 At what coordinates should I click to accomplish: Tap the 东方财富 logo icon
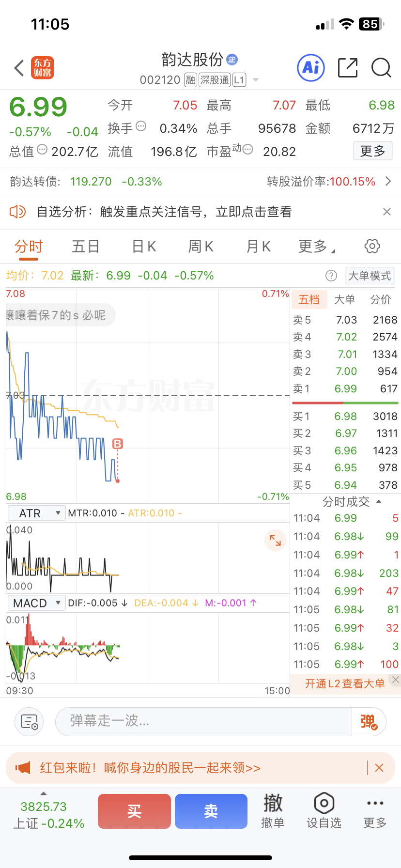pyautogui.click(x=43, y=68)
